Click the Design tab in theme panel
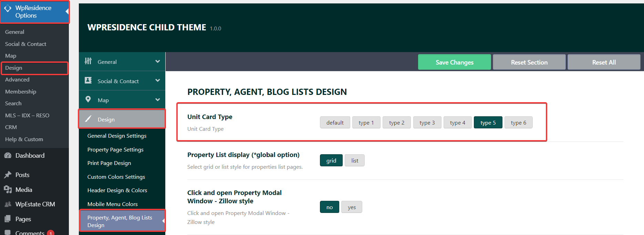The image size is (644, 235). coord(122,119)
